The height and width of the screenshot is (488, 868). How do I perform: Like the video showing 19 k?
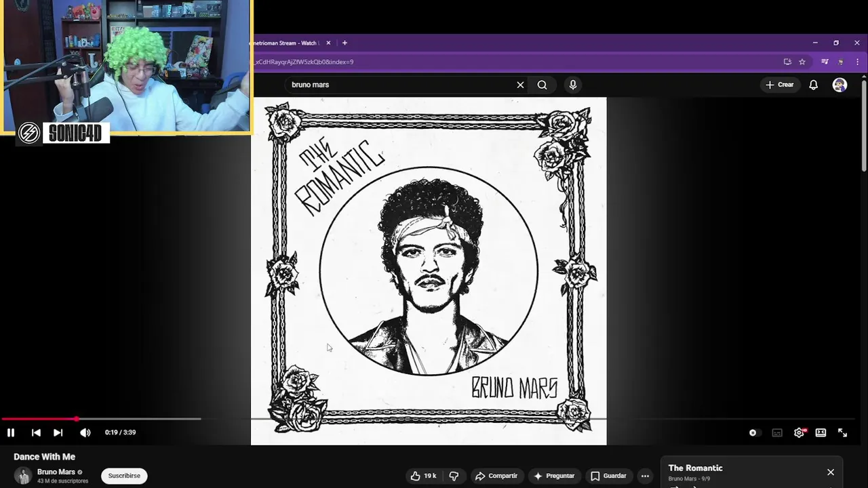tap(422, 476)
